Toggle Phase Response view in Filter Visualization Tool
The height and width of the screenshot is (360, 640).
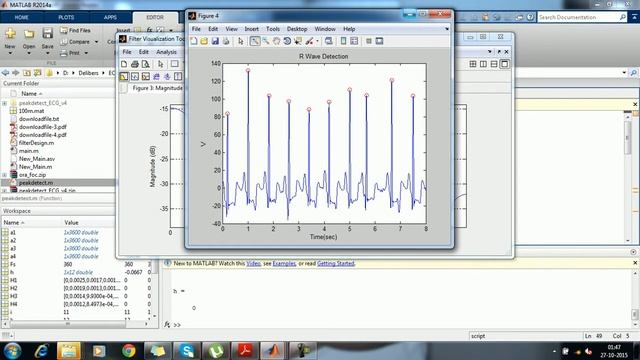[x=135, y=76]
